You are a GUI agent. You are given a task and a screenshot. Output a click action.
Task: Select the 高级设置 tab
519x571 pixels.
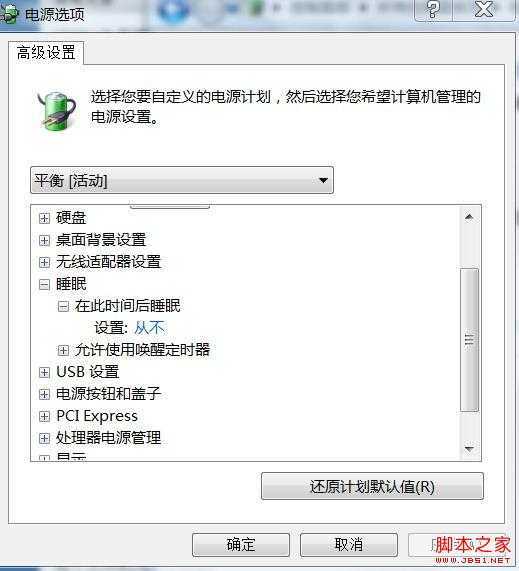(x=46, y=53)
